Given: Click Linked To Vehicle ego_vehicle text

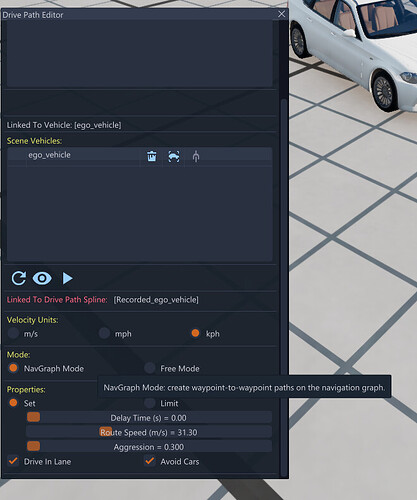Looking at the screenshot, I should [x=64, y=125].
